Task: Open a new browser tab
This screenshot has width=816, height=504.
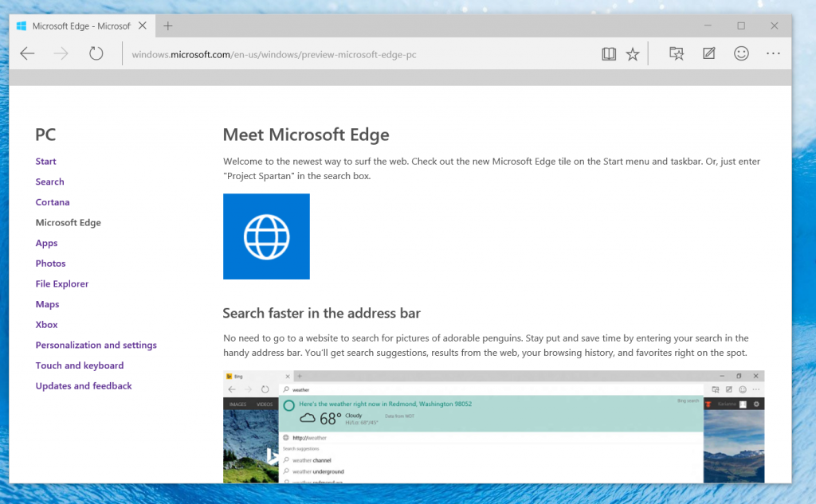Action: point(167,25)
